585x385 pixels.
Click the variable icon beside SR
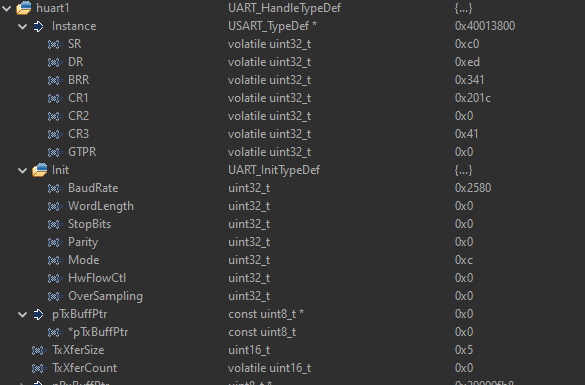[x=55, y=44]
